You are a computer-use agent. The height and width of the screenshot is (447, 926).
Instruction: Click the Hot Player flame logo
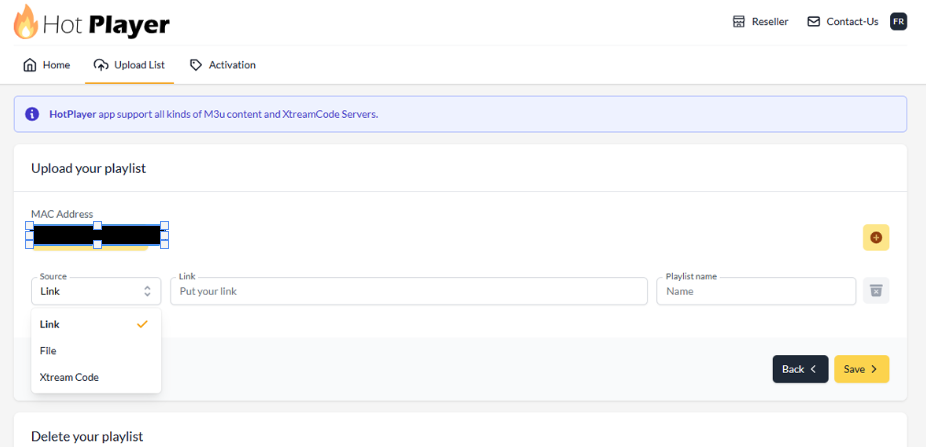25,22
